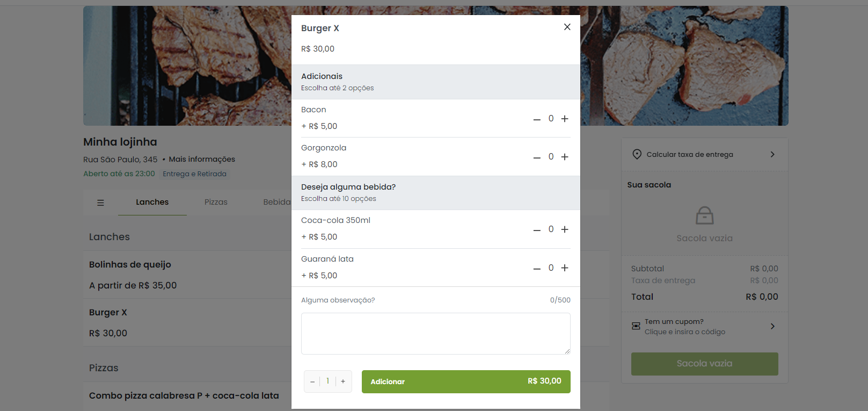Click the Adicionar R$ 30,00 button
The height and width of the screenshot is (411, 868).
click(466, 381)
